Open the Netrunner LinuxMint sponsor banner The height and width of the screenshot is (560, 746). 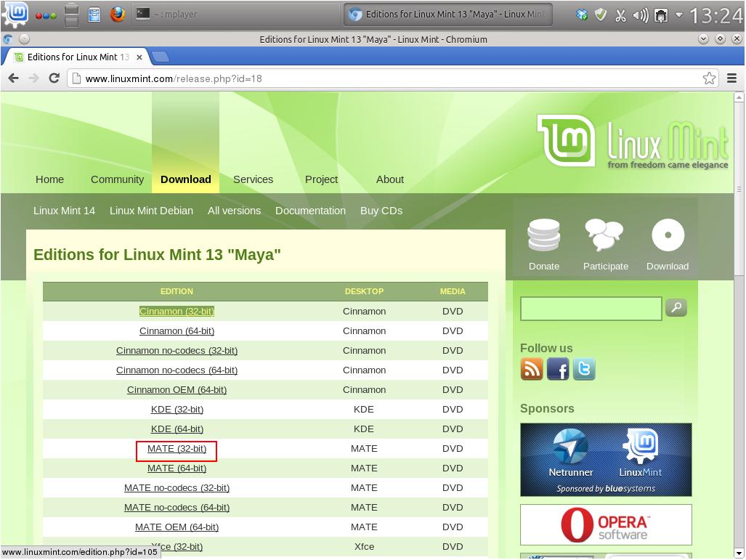[606, 460]
